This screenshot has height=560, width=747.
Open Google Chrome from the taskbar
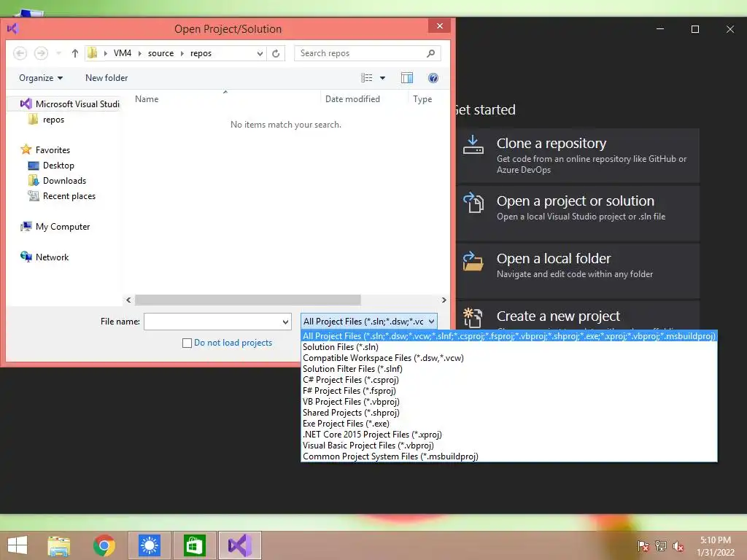[x=104, y=545]
